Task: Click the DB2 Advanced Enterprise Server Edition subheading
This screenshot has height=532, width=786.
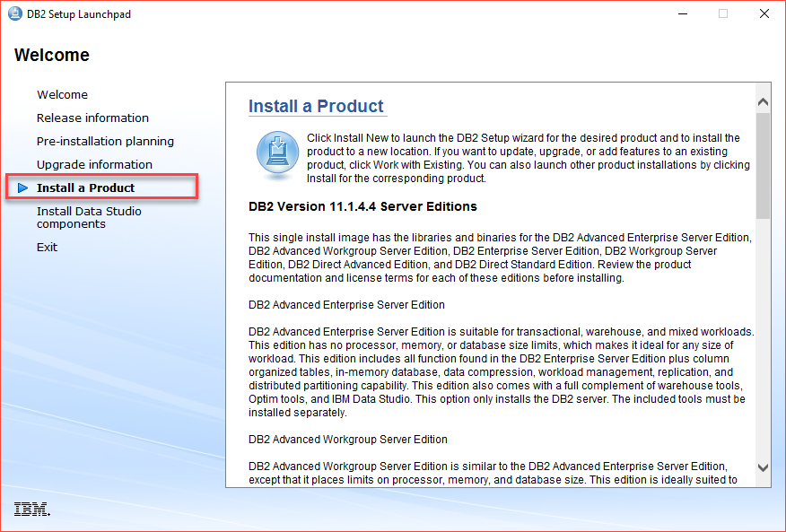Action: (x=346, y=305)
